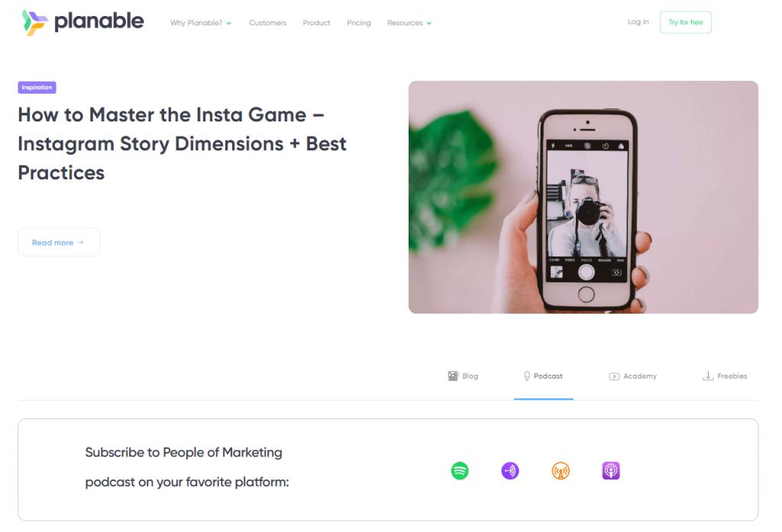
Task: Open the orange Overcast podcast icon
Action: click(561, 471)
